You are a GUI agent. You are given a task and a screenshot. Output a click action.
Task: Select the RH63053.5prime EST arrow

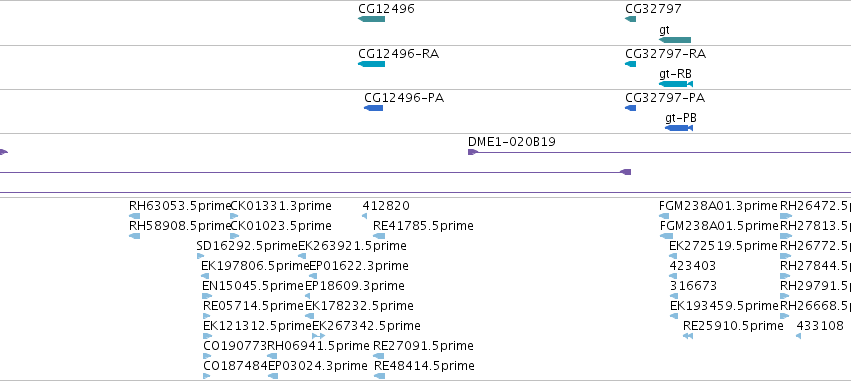[134, 216]
